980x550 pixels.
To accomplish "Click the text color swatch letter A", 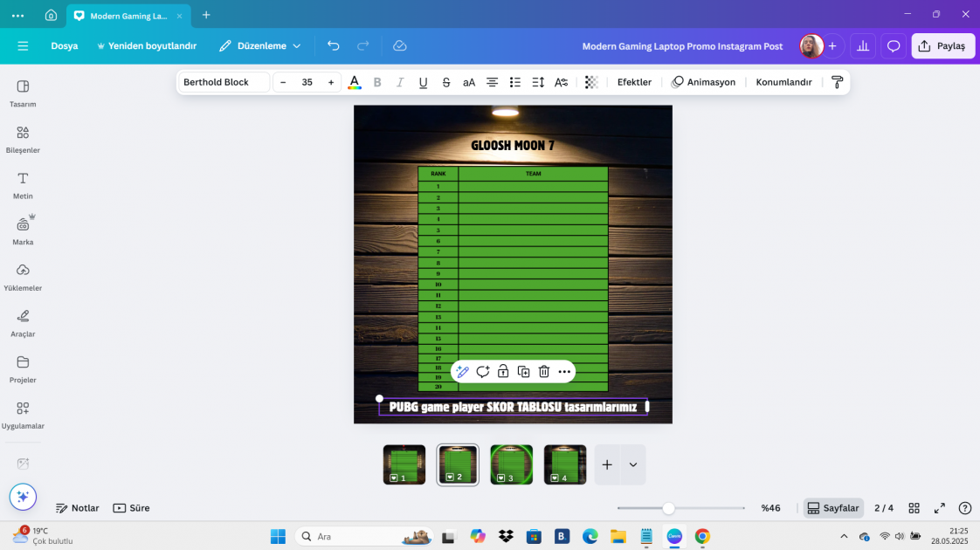I will click(x=354, y=82).
